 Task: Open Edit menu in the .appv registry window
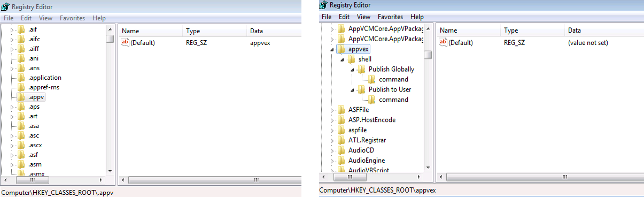point(26,18)
